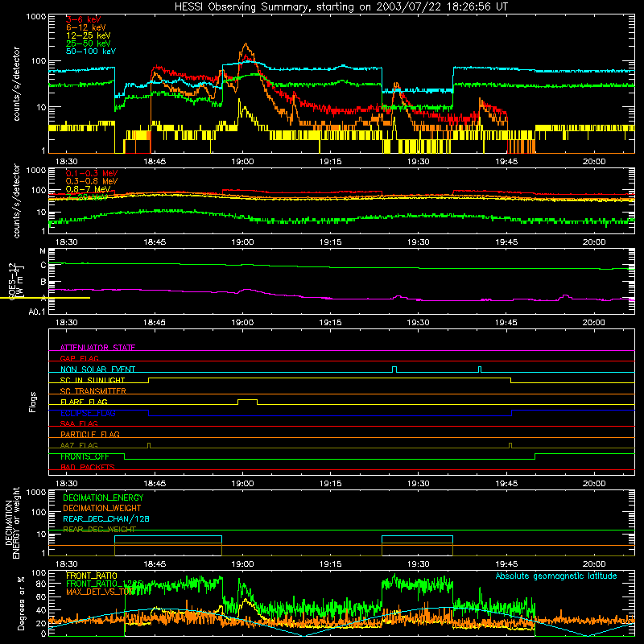Click the first NON_SOLAR_EVENT pulse near 19:26
The width and height of the screenshot is (644, 644).
click(394, 369)
